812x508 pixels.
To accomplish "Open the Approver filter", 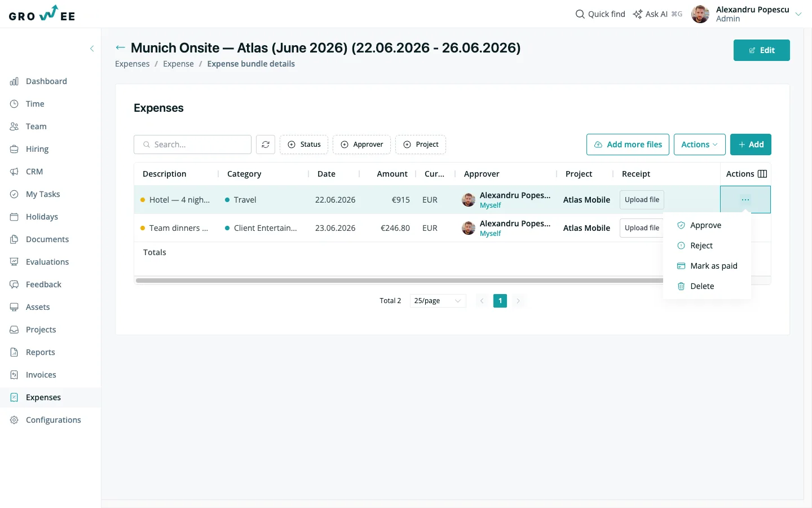I will 362,144.
